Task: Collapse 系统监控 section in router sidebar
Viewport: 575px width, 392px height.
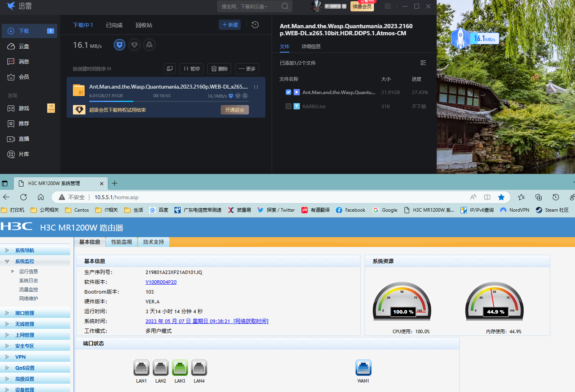Action: pyautogui.click(x=25, y=261)
